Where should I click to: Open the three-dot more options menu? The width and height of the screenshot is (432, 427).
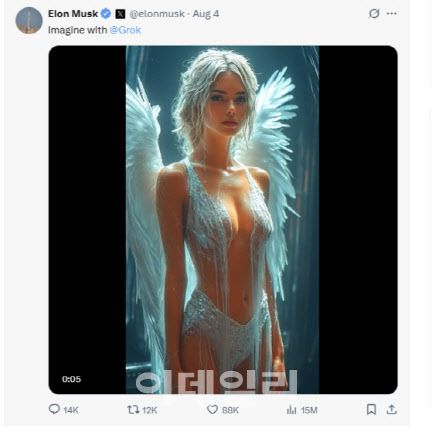(x=391, y=14)
